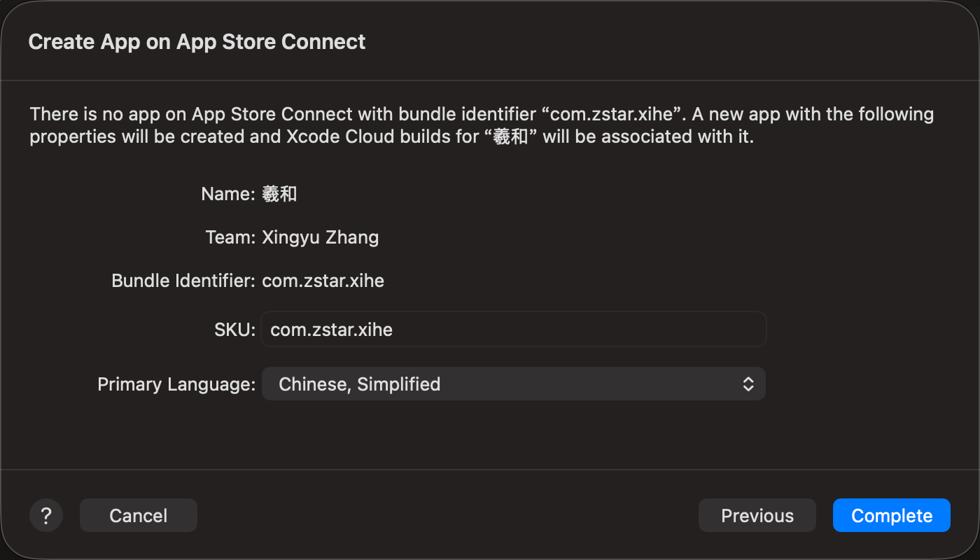Click the 'Team:' field label

coord(230,237)
